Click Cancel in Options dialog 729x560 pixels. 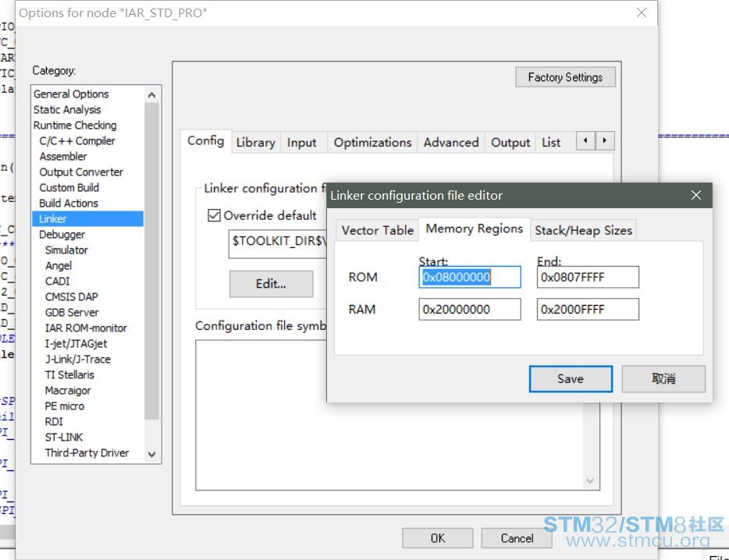(517, 538)
